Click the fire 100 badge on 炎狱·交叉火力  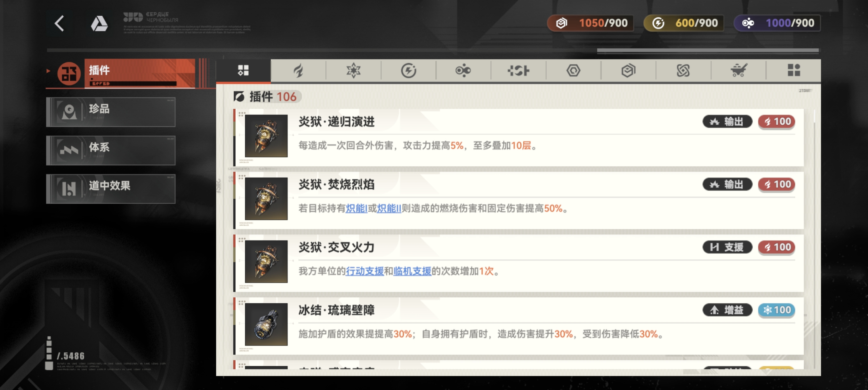tap(776, 247)
